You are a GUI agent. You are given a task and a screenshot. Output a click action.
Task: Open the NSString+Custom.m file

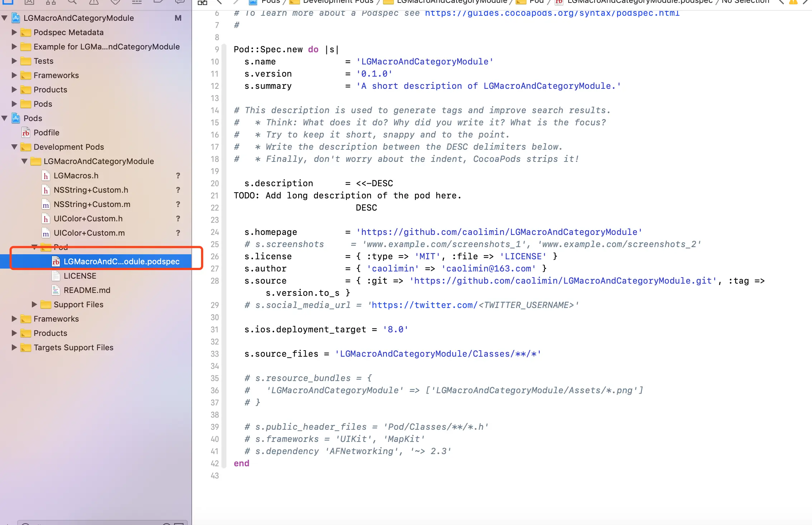92,204
